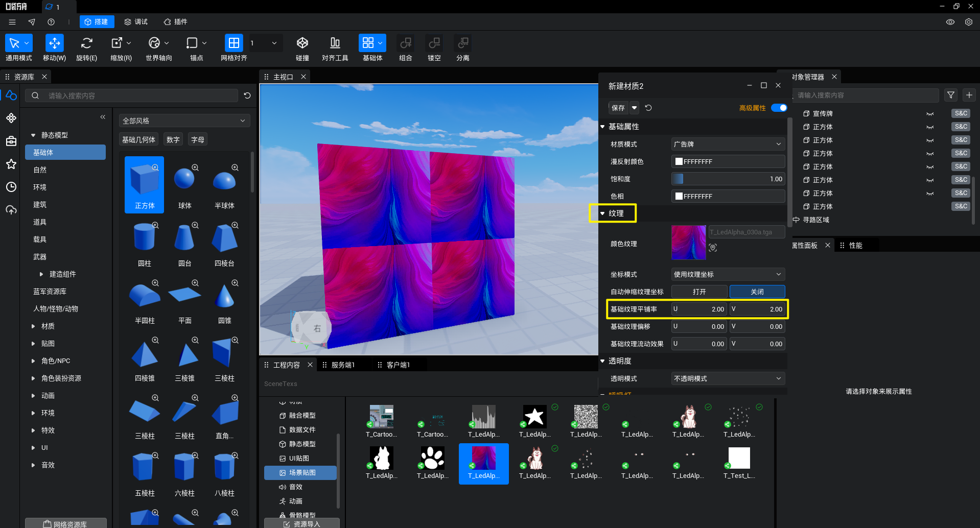Click the paper plane publish icon
The height and width of the screenshot is (528, 980).
coord(32,22)
